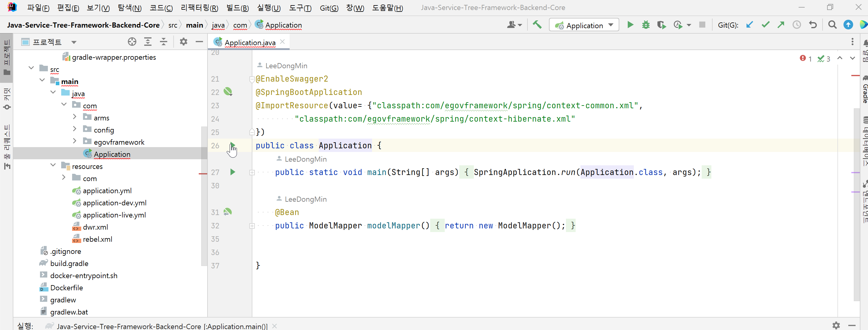Viewport: 868px width, 330px height.
Task: Close the Application.main() run tab
Action: pyautogui.click(x=274, y=326)
